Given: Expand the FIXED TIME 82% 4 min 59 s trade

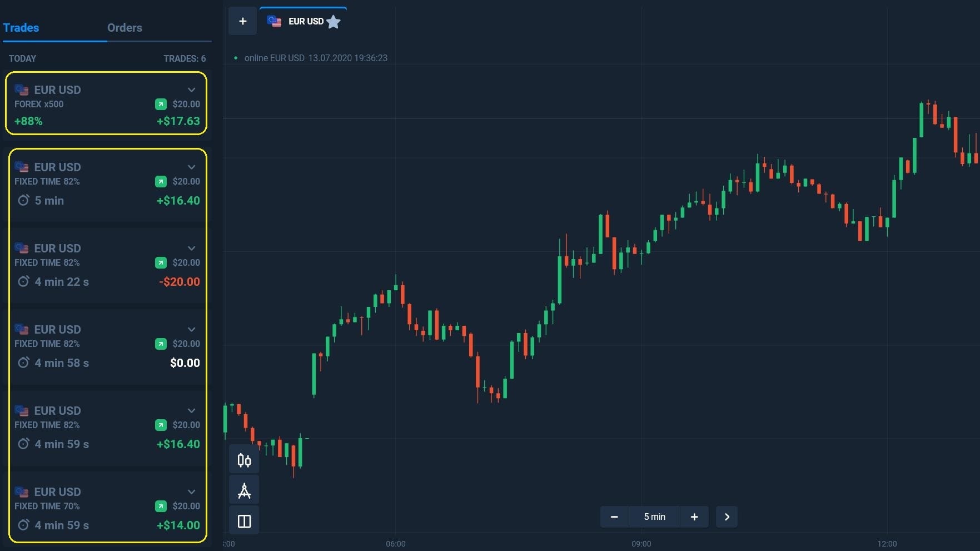Looking at the screenshot, I should point(191,410).
